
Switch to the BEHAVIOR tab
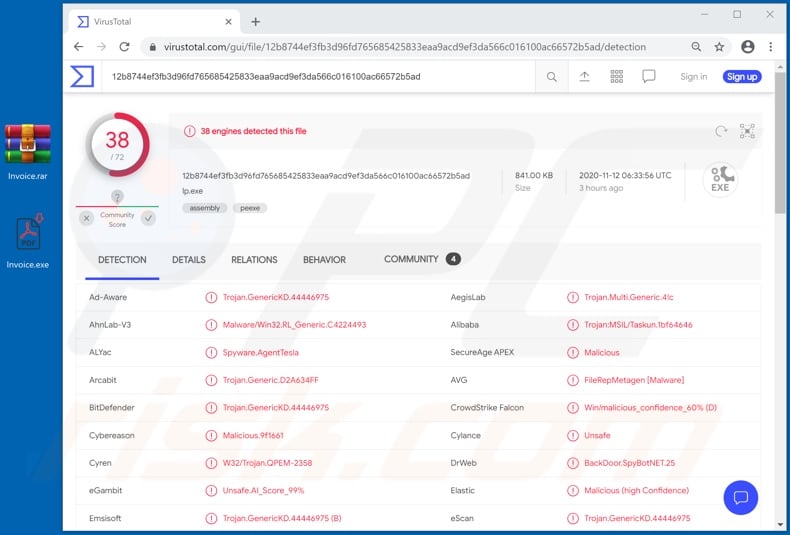(324, 260)
